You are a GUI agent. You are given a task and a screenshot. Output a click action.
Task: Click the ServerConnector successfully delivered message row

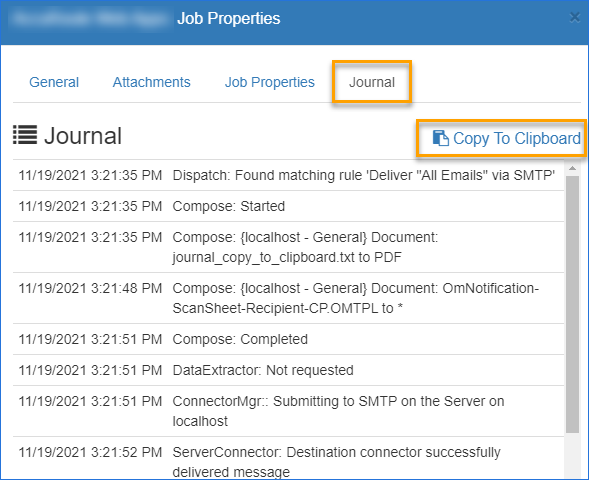pos(288,460)
